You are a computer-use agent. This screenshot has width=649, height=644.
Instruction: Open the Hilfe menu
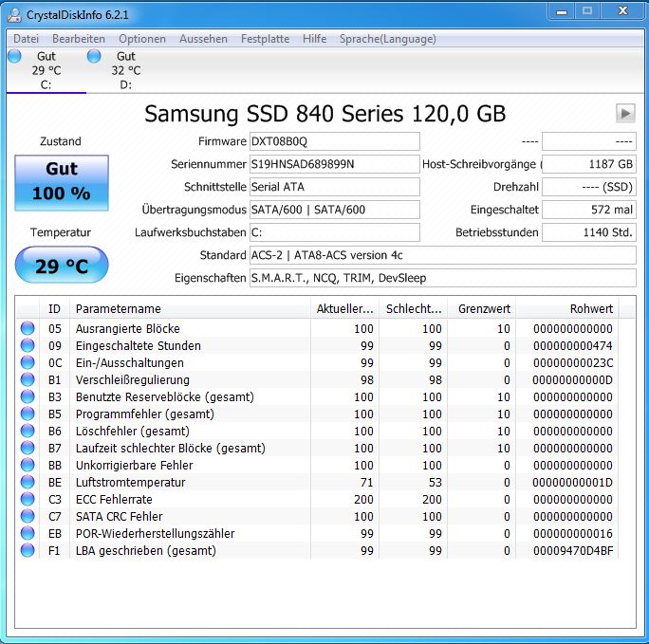315,39
